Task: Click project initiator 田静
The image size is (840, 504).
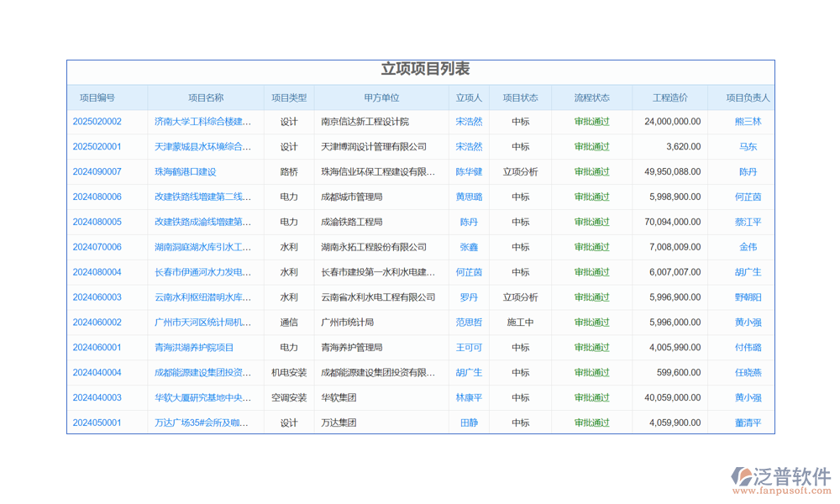Action: 469,423
